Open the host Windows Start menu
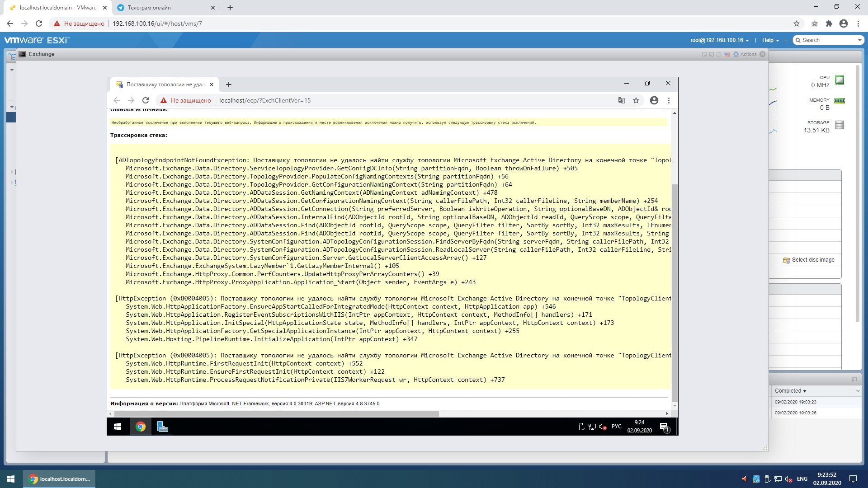This screenshot has width=868, height=488. pyautogui.click(x=11, y=479)
